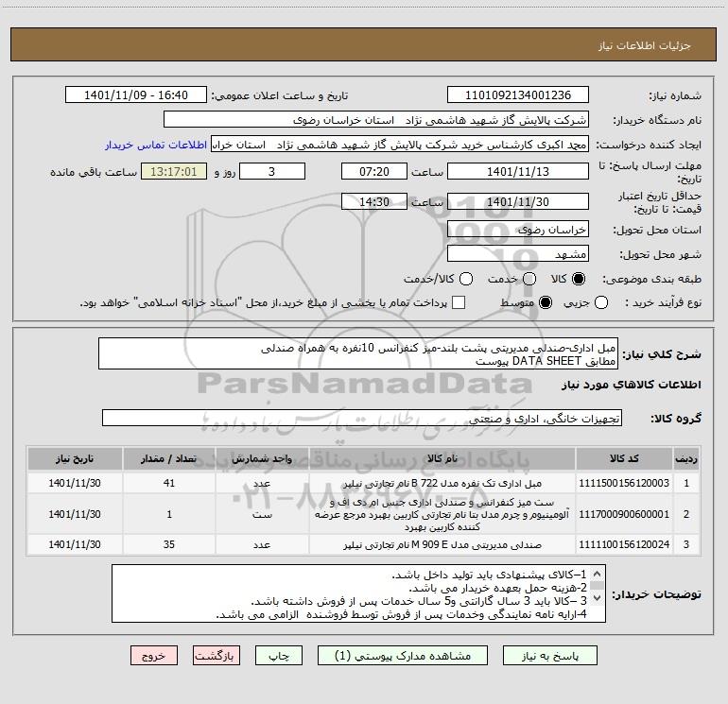Click request creator name field

point(400,145)
